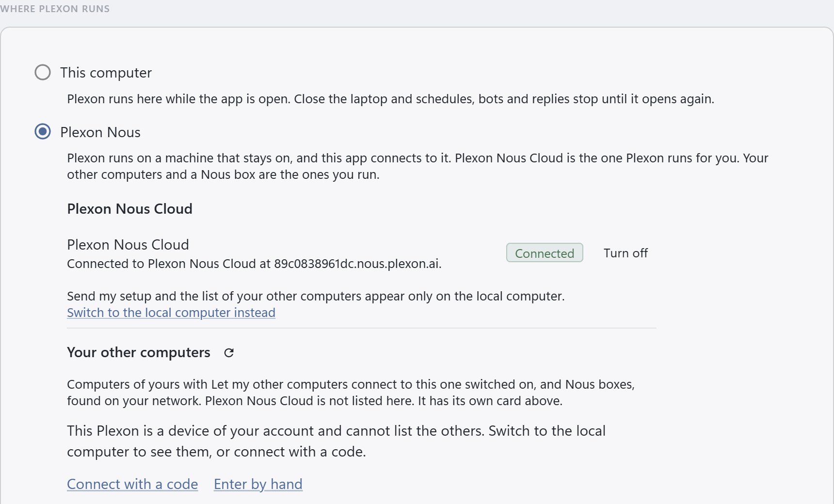The height and width of the screenshot is (504, 834).
Task: Click the text 'Plexon runs on a machine that stays on'
Action: click(x=179, y=158)
